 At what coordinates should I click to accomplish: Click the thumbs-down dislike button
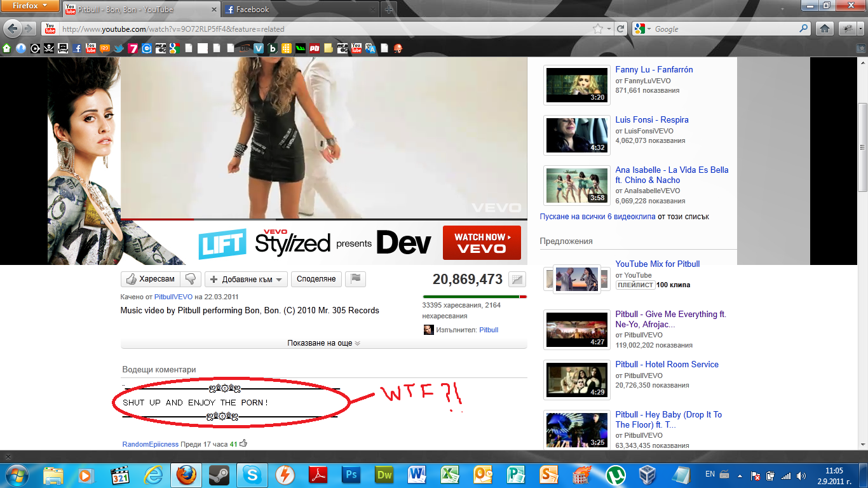pyautogui.click(x=191, y=279)
